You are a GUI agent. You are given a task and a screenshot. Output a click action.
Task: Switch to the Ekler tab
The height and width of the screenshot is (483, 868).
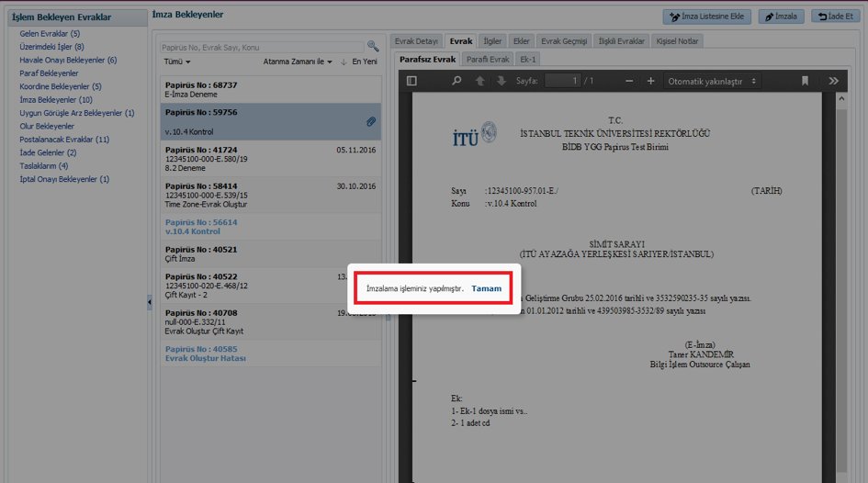coord(521,41)
